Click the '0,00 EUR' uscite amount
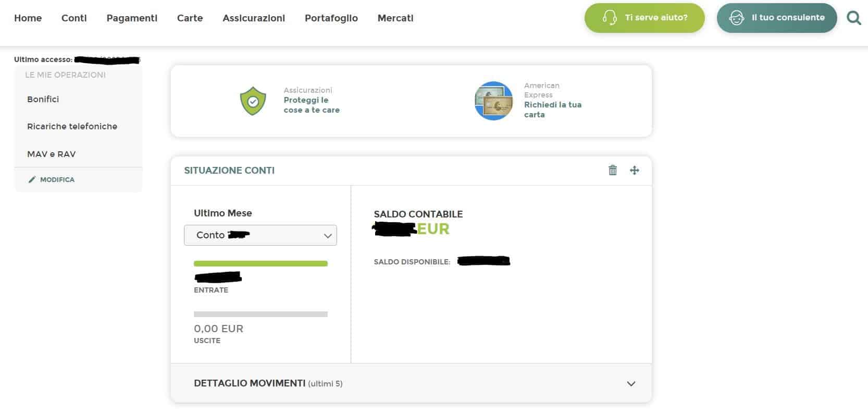 (x=219, y=329)
